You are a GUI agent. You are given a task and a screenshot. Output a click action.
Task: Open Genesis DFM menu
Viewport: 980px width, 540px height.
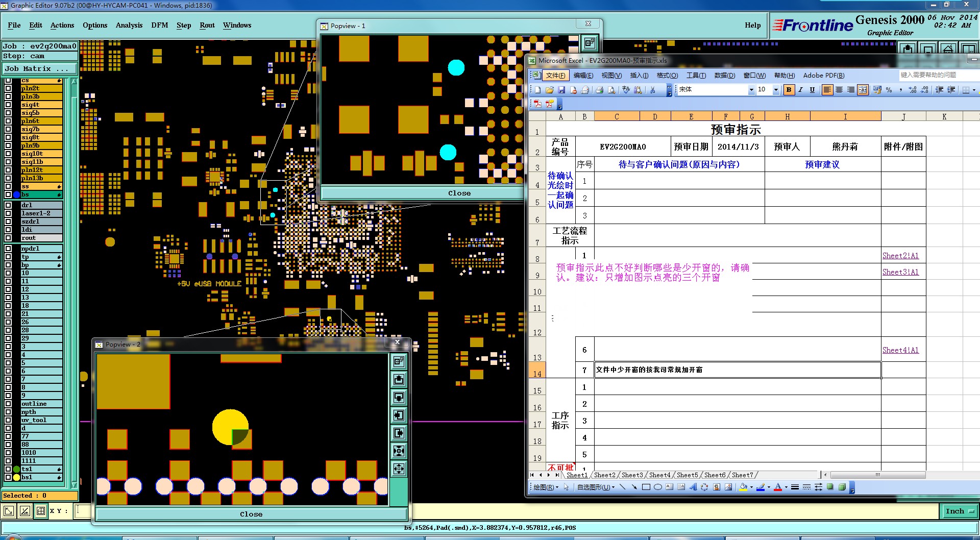coord(160,25)
